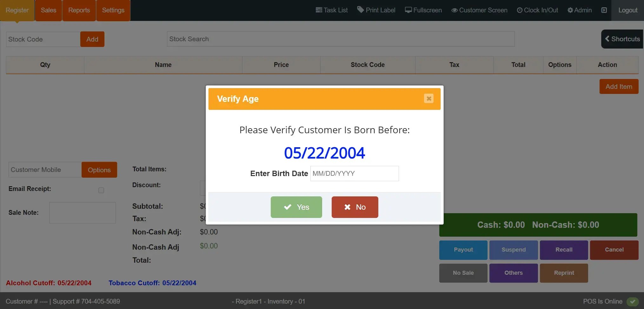644x309 pixels.
Task: Open the Others actions button
Action: pyautogui.click(x=513, y=273)
